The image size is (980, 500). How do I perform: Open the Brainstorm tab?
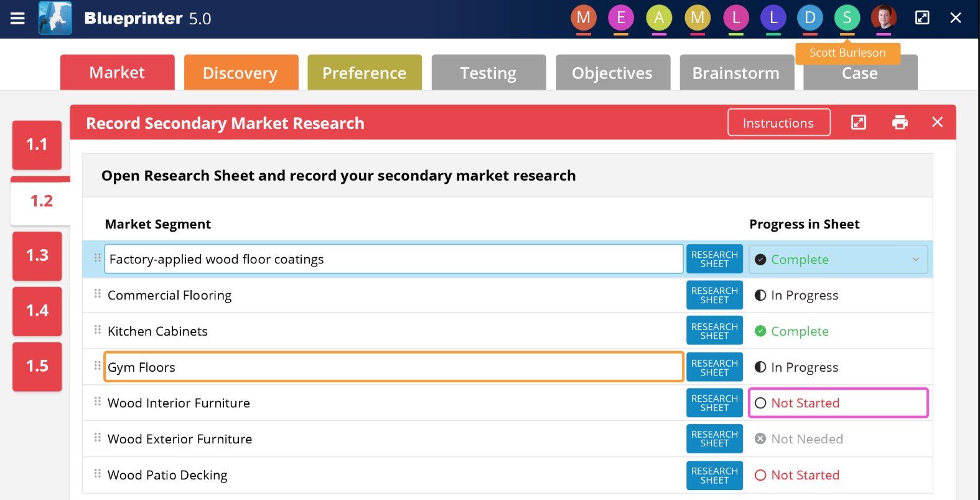[x=737, y=72]
